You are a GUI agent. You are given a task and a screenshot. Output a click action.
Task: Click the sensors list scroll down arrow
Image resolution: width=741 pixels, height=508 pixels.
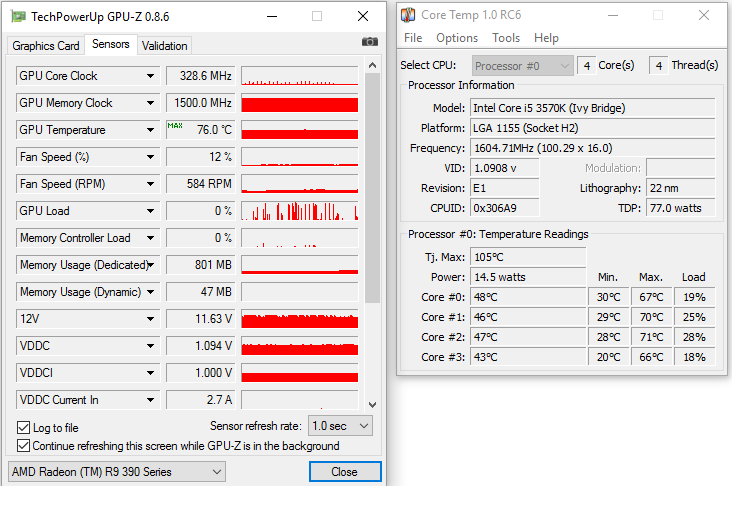pos(372,405)
